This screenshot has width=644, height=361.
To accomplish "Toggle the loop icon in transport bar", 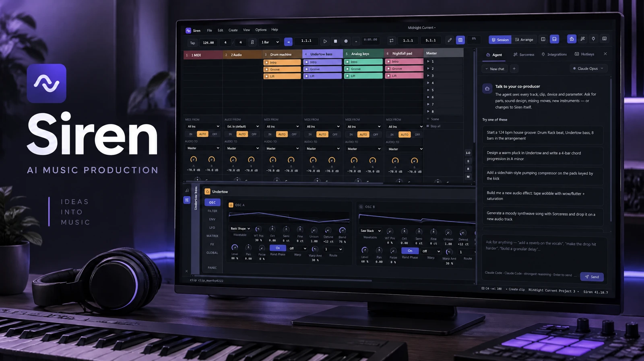I will tap(391, 40).
